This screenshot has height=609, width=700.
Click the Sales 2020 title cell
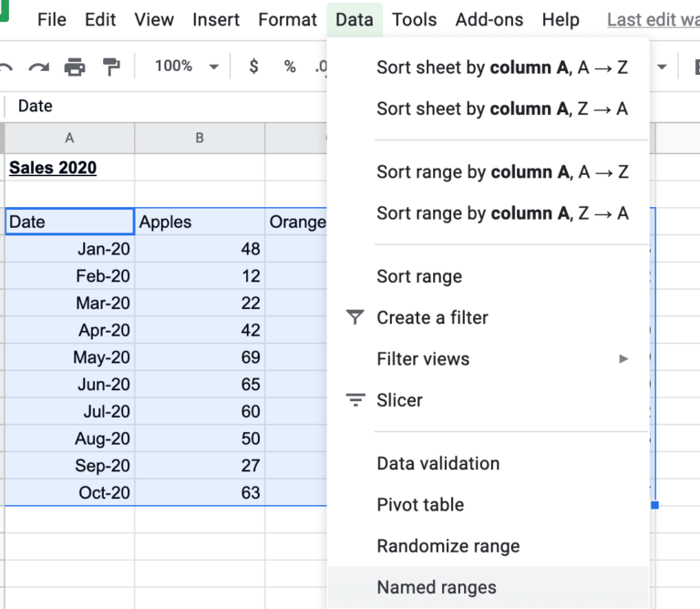coord(69,168)
